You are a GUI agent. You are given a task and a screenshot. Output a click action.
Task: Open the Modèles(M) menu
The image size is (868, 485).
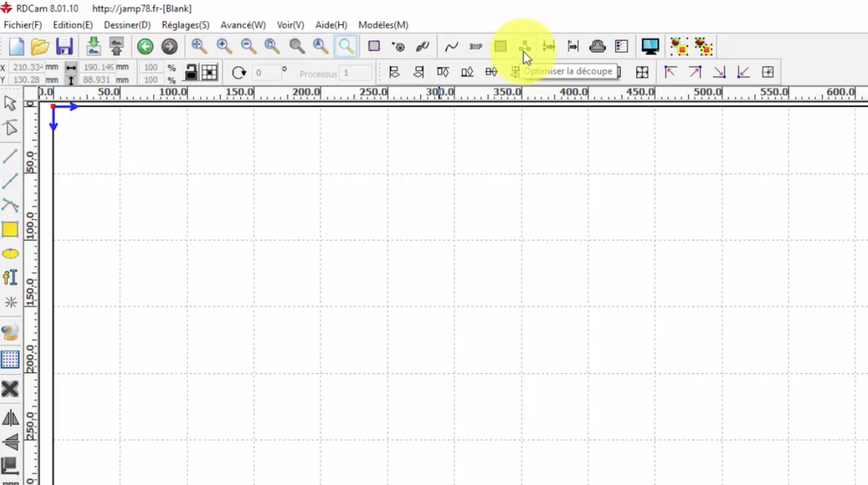pyautogui.click(x=383, y=25)
